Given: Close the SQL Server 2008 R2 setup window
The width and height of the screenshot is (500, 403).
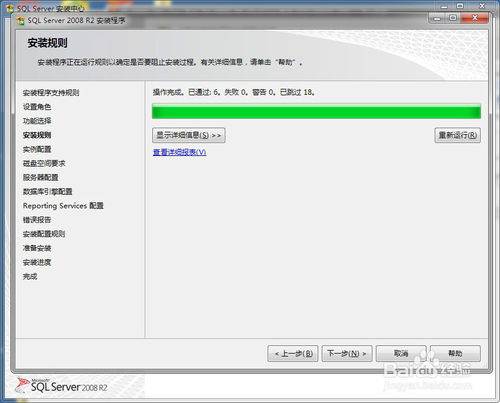Looking at the screenshot, I should (x=475, y=18).
